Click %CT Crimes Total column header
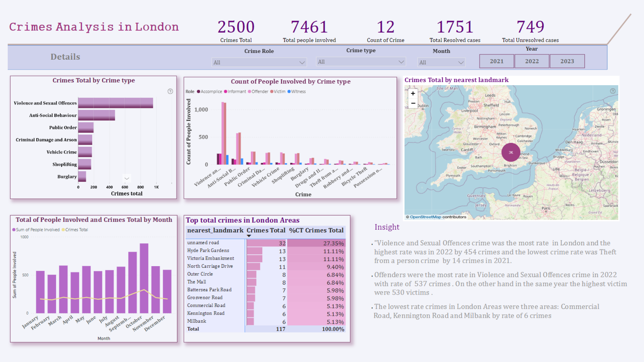This screenshot has width=644, height=362. pyautogui.click(x=316, y=230)
